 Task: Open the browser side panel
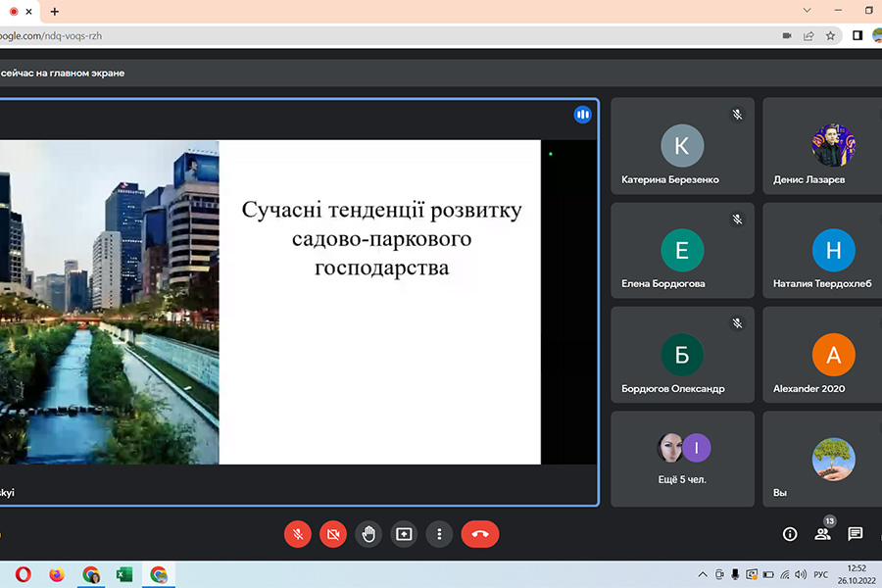[857, 35]
